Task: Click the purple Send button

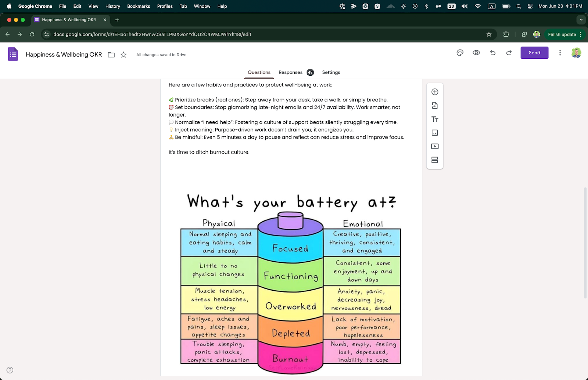Action: coord(534,53)
